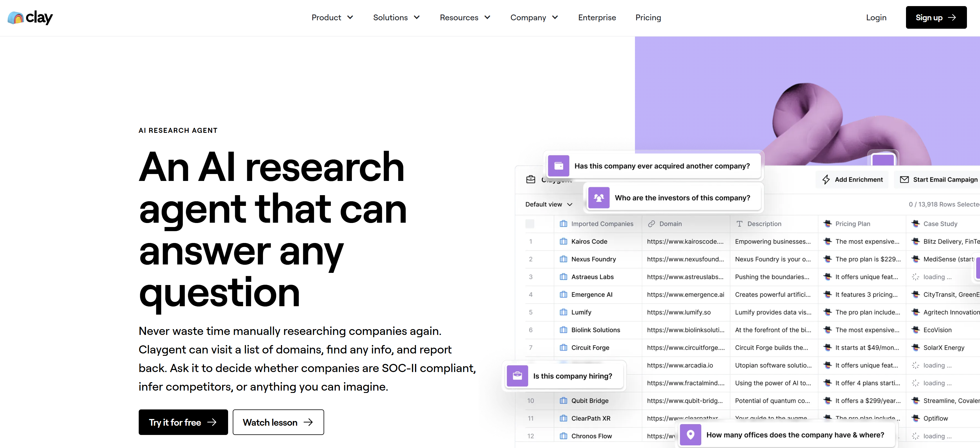Click the agent icon next to 'The pro plan is $229...'
980x448 pixels.
[x=827, y=259]
